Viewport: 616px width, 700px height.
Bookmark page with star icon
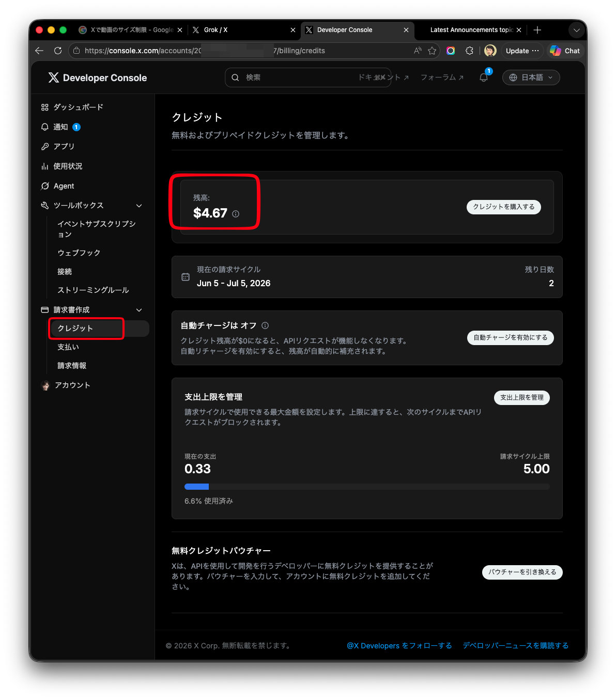(432, 51)
